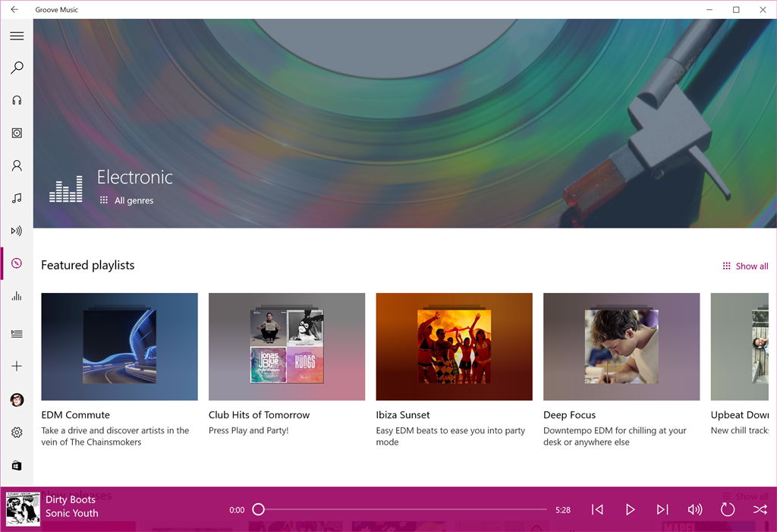Open the partially visible Upbeat playlist title

pos(739,415)
